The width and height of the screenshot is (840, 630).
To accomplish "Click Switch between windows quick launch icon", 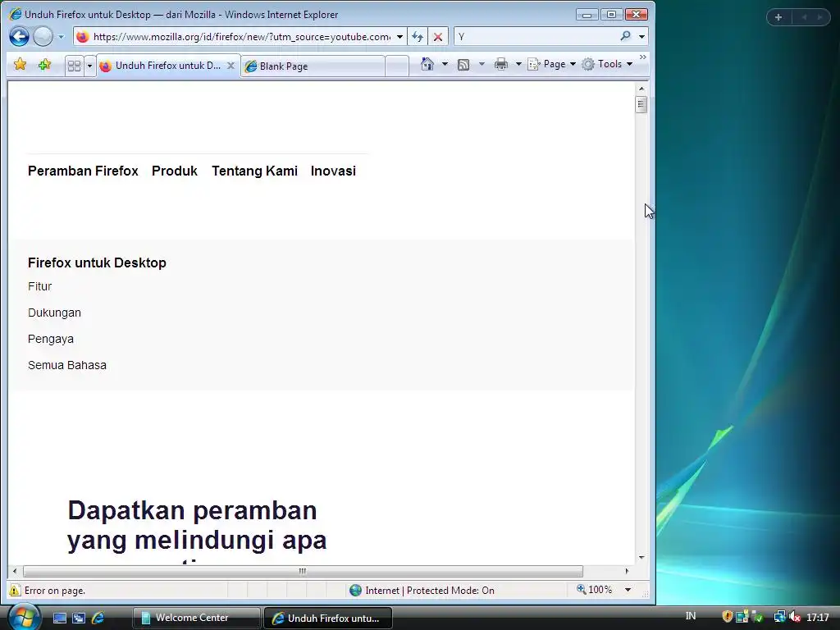I will click(x=79, y=618).
